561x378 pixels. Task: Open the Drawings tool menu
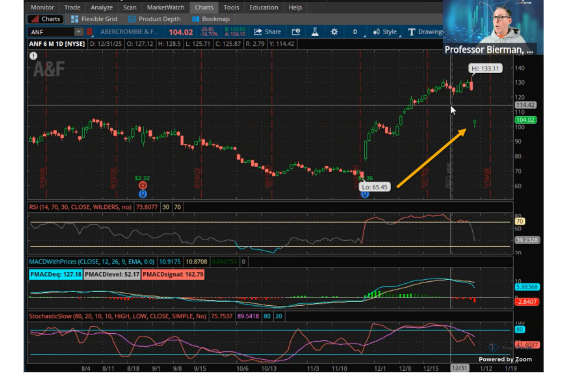pyautogui.click(x=425, y=32)
